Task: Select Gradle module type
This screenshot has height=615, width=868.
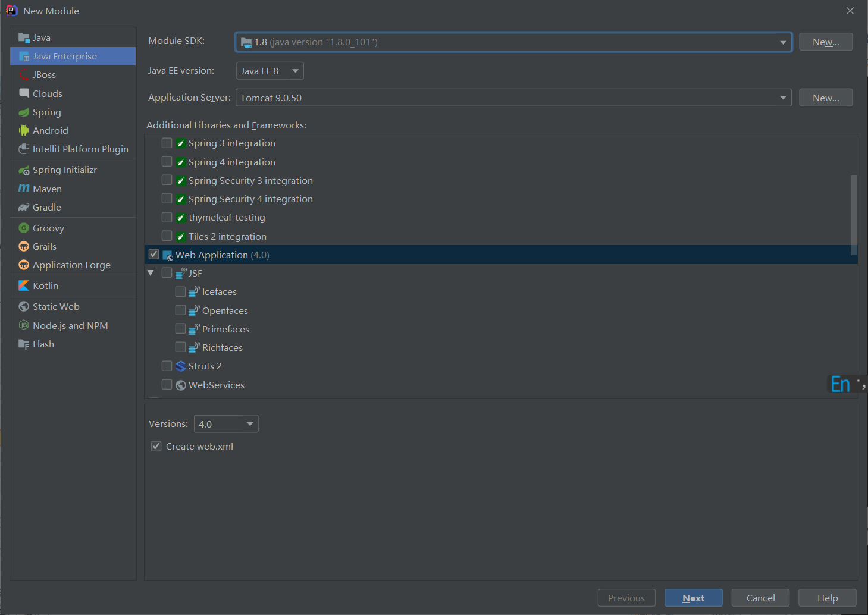Action: point(73,208)
